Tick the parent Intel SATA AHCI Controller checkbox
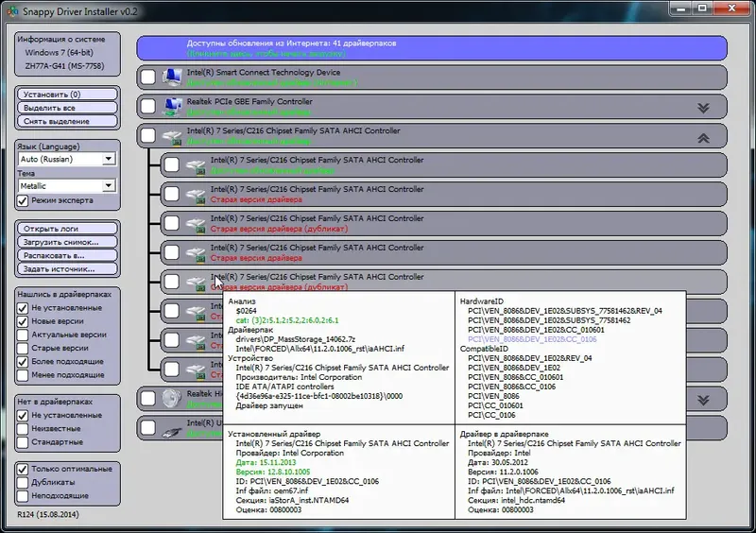The height and width of the screenshot is (533, 756). [148, 135]
